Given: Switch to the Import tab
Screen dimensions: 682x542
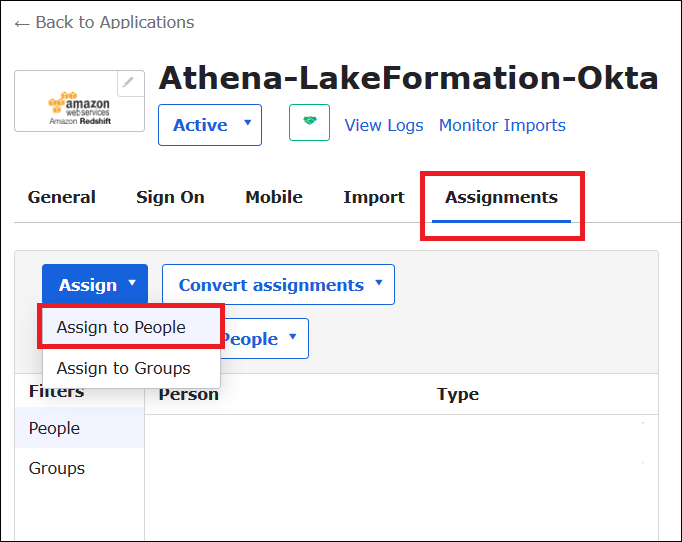Looking at the screenshot, I should [374, 197].
